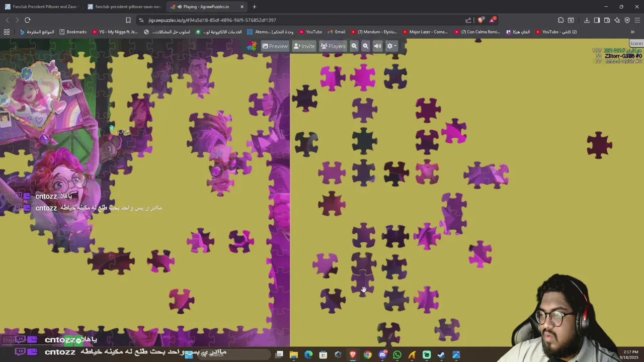Screen dimensions: 644x362
Task: Click the share page icon
Action: 468,20
